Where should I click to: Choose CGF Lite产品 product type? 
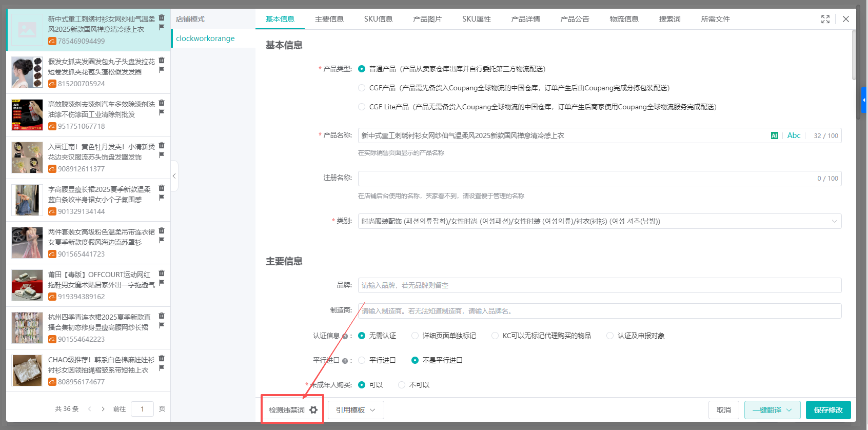pos(362,107)
